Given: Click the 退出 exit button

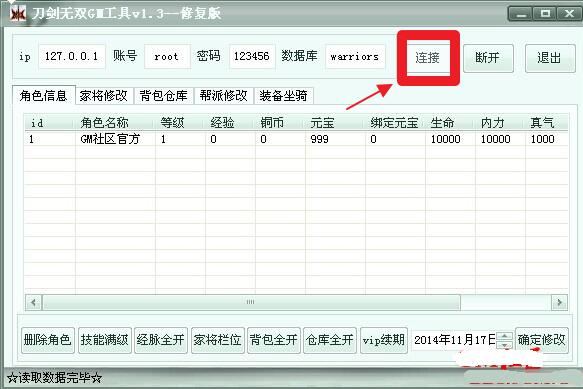Looking at the screenshot, I should [x=550, y=58].
